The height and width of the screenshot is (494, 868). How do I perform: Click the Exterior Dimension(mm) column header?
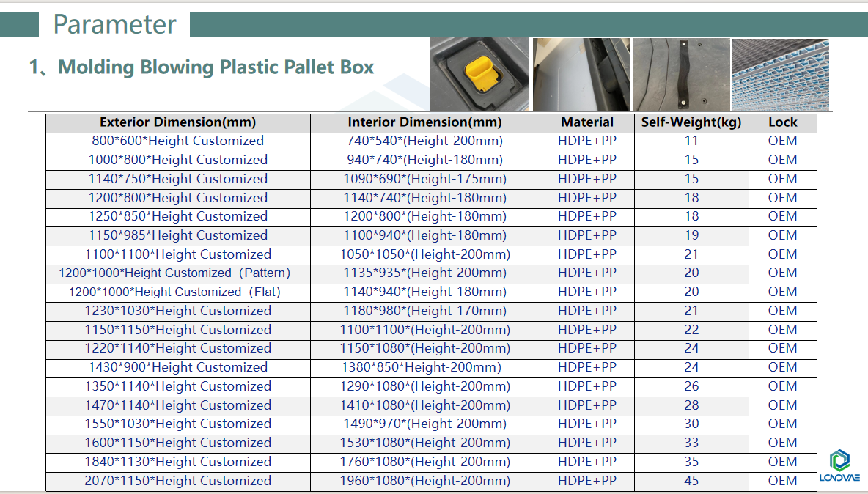(177, 122)
